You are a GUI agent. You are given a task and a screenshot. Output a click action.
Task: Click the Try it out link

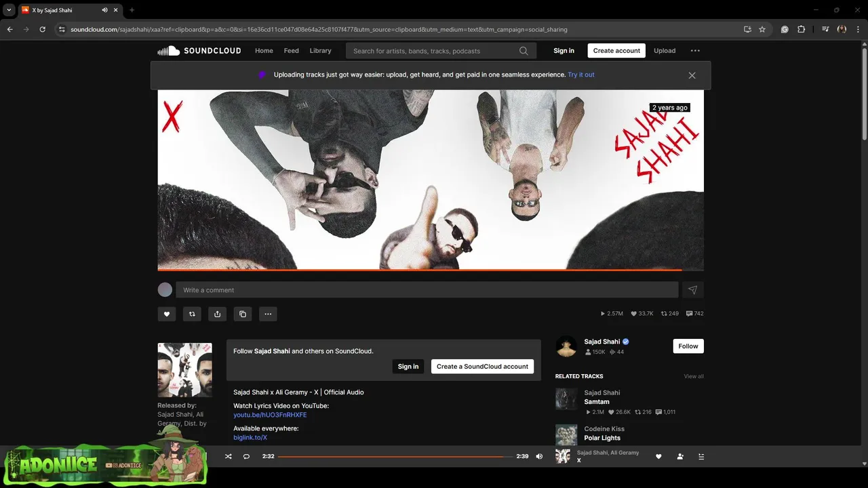[581, 75]
